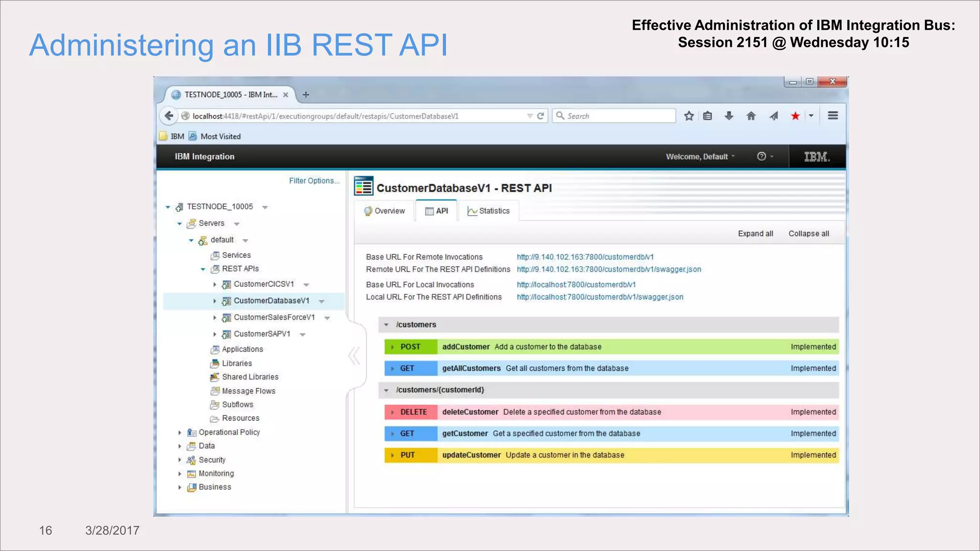Open Filter Options link
Viewport: 980px width, 551px height.
point(314,181)
